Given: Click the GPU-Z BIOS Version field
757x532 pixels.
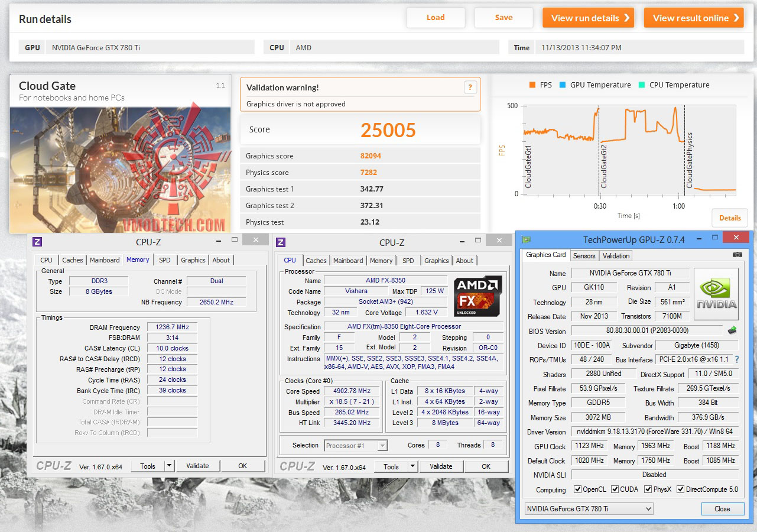Looking at the screenshot, I should [x=646, y=331].
